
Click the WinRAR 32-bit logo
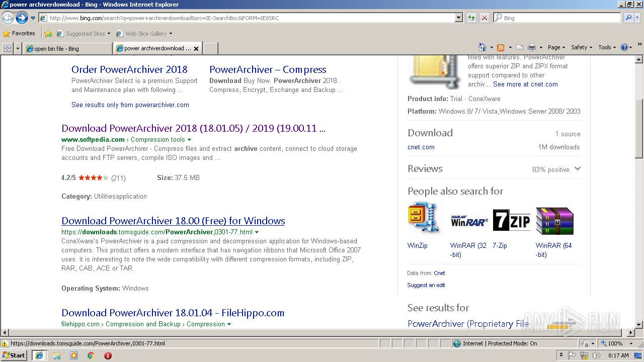(468, 221)
